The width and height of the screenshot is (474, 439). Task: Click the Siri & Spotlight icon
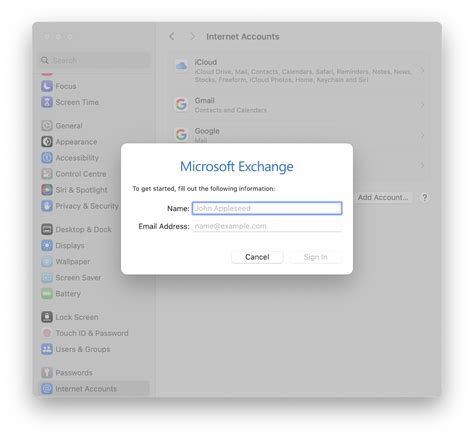(x=47, y=190)
